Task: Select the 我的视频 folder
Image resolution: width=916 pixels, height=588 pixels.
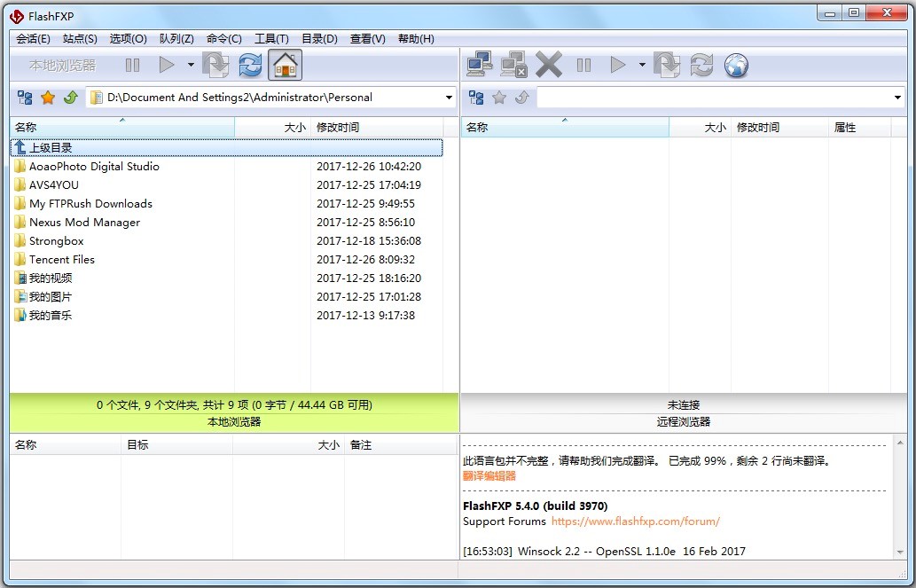Action: 227,278
